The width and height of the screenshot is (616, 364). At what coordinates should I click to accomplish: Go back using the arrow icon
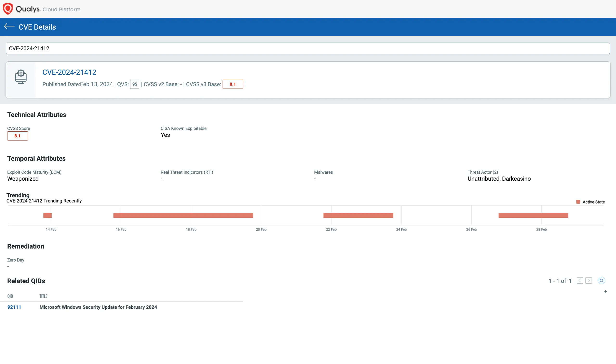pyautogui.click(x=9, y=26)
